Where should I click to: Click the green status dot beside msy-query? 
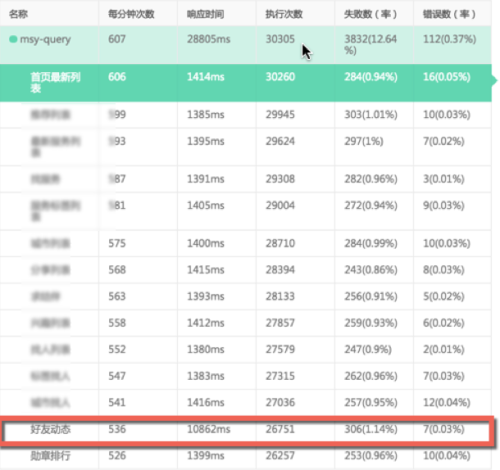(13, 39)
